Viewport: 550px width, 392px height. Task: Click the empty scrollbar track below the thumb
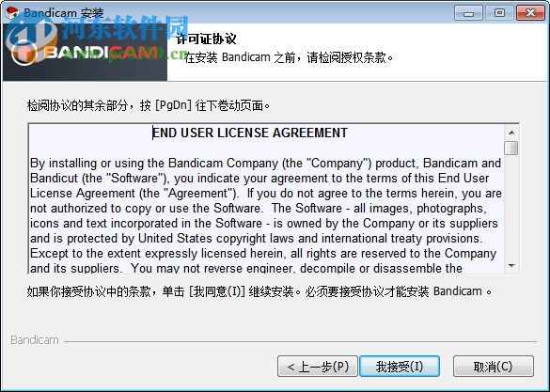pos(511,207)
